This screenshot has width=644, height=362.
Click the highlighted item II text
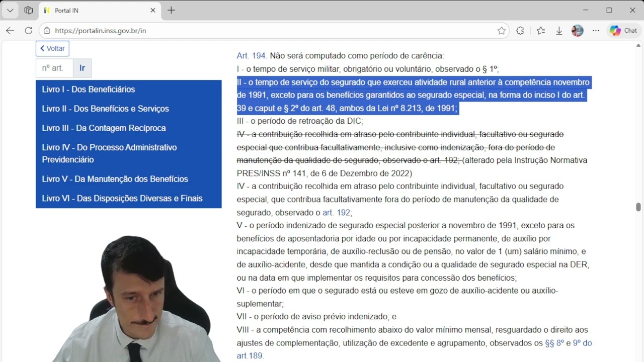pos(413,96)
